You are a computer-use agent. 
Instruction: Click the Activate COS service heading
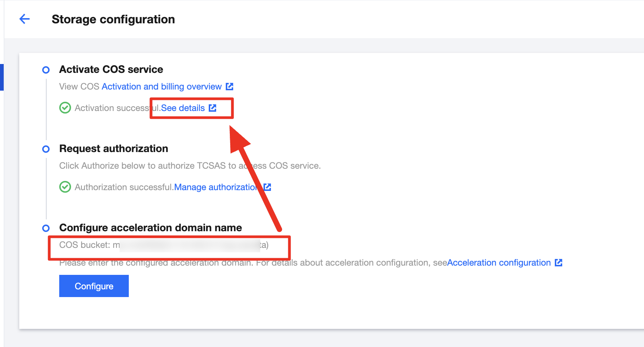point(111,70)
